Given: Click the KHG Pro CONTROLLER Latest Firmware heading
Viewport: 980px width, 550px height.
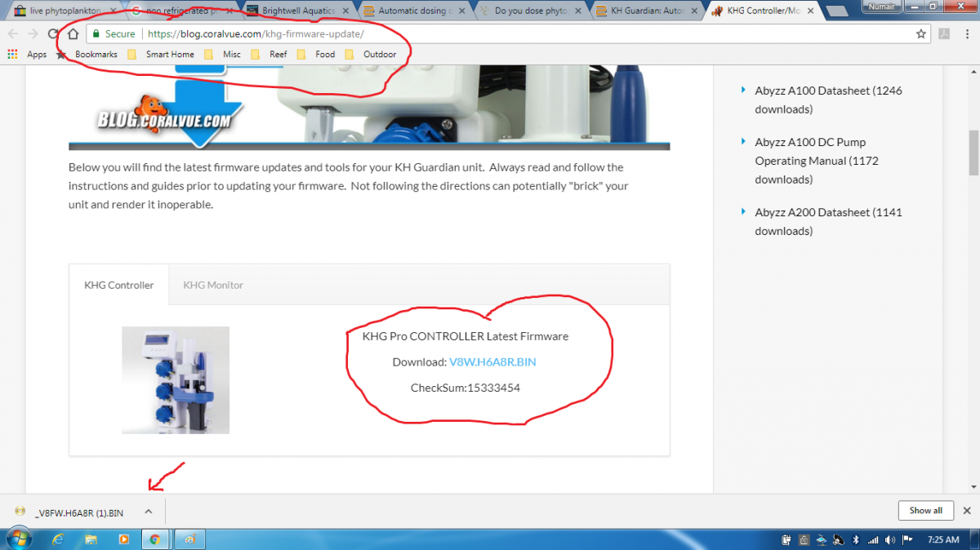Looking at the screenshot, I should 465,336.
